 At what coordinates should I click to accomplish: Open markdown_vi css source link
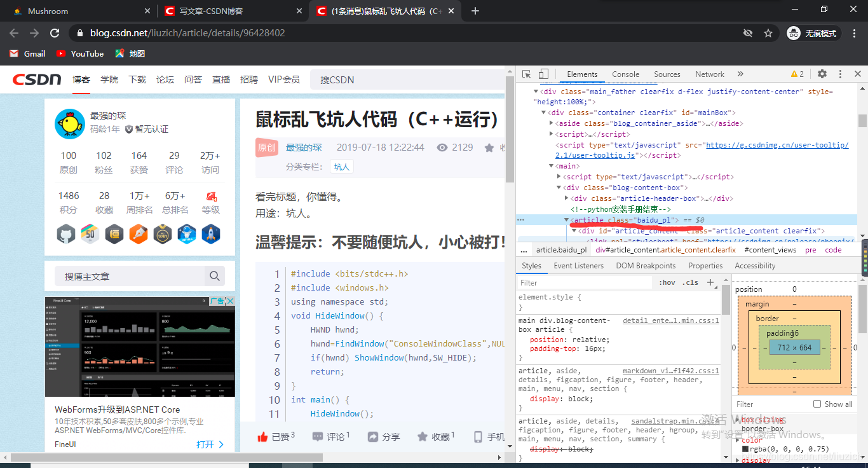(x=671, y=370)
